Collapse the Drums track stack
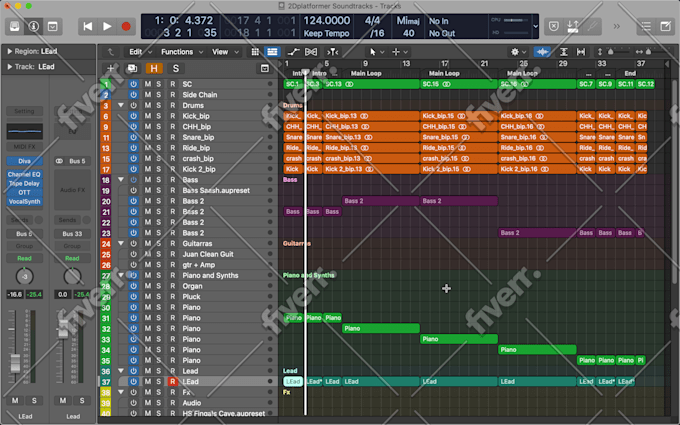 coord(121,105)
